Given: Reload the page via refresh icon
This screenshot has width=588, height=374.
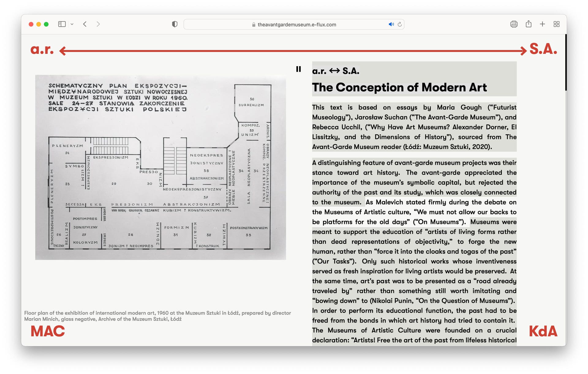Looking at the screenshot, I should 400,24.
